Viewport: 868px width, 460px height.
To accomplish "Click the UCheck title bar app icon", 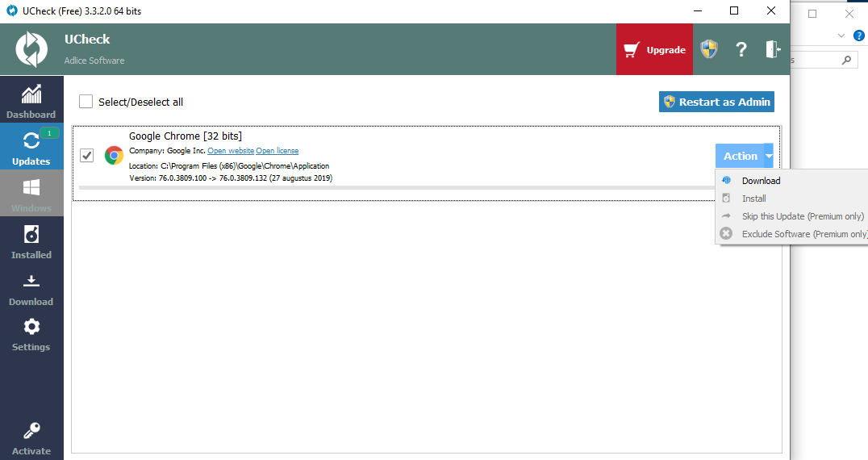I will [x=11, y=11].
